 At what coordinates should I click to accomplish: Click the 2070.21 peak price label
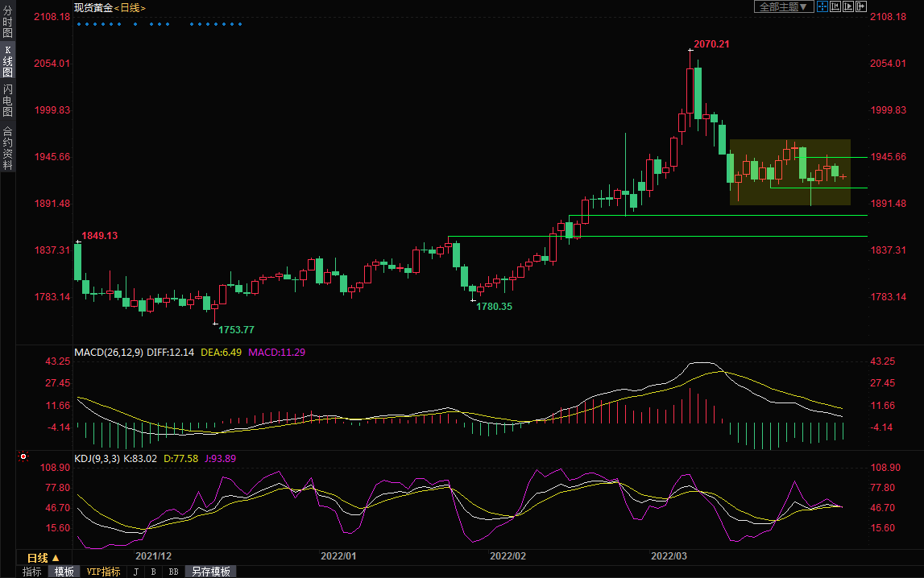(711, 43)
